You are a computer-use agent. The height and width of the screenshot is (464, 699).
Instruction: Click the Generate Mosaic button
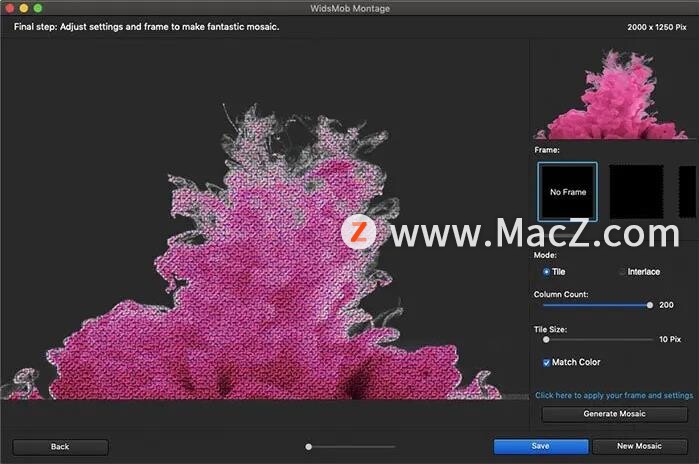tap(614, 414)
